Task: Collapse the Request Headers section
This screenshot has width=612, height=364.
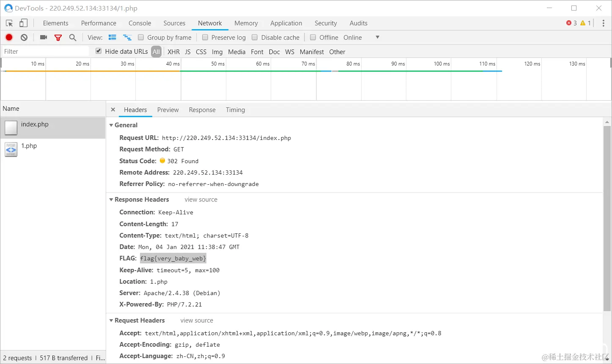Action: (x=111, y=320)
